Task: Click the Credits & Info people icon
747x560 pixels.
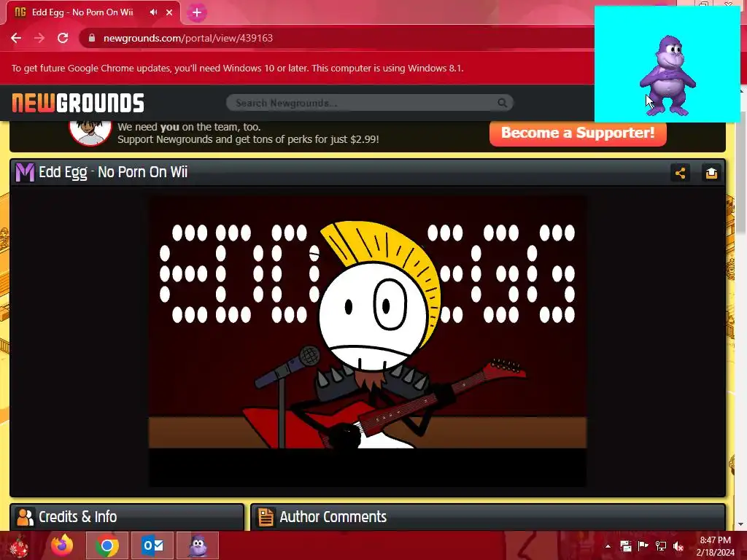Action: coord(25,517)
